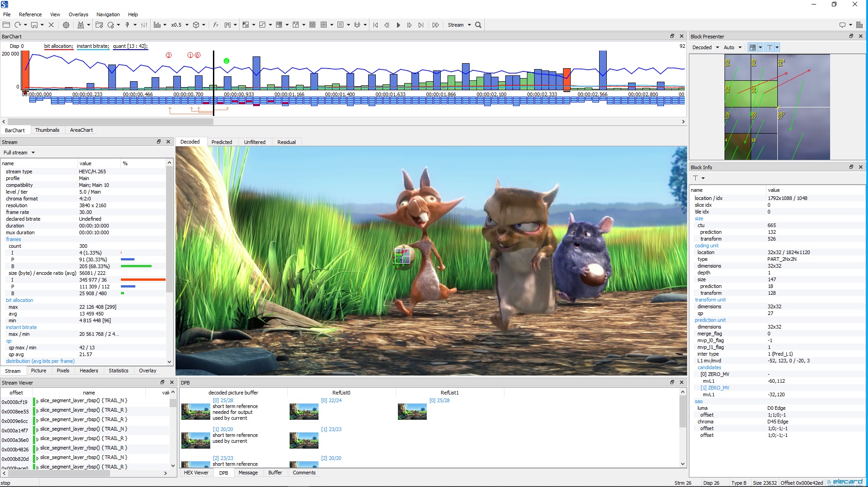
Task: Open the application settings gear icon
Action: click(x=66, y=25)
